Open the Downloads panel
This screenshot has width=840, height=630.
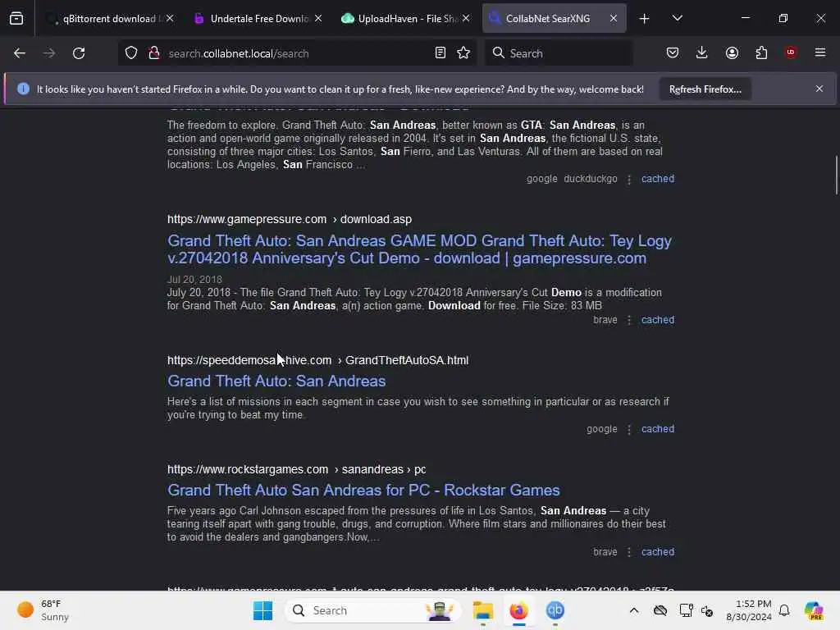[x=702, y=53]
